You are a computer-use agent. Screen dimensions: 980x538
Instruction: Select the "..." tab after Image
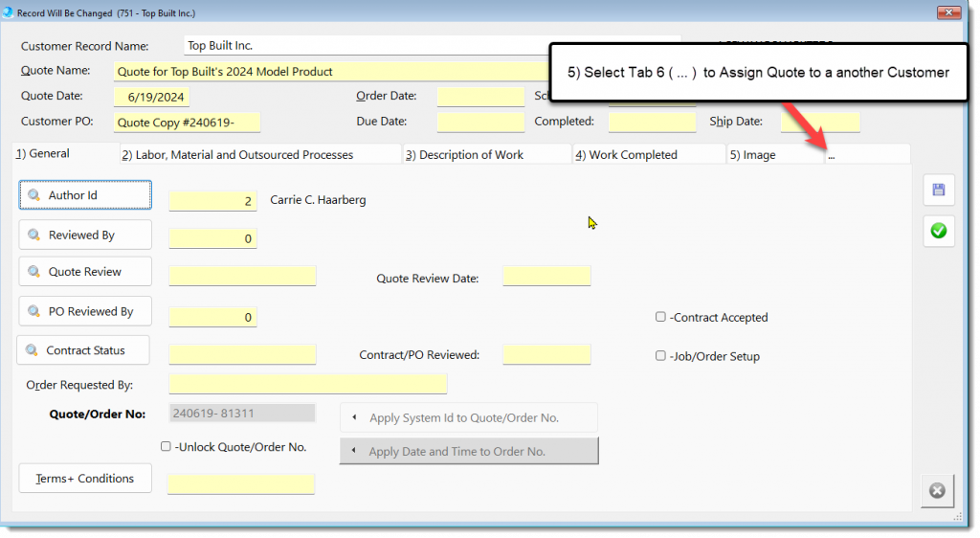click(867, 155)
